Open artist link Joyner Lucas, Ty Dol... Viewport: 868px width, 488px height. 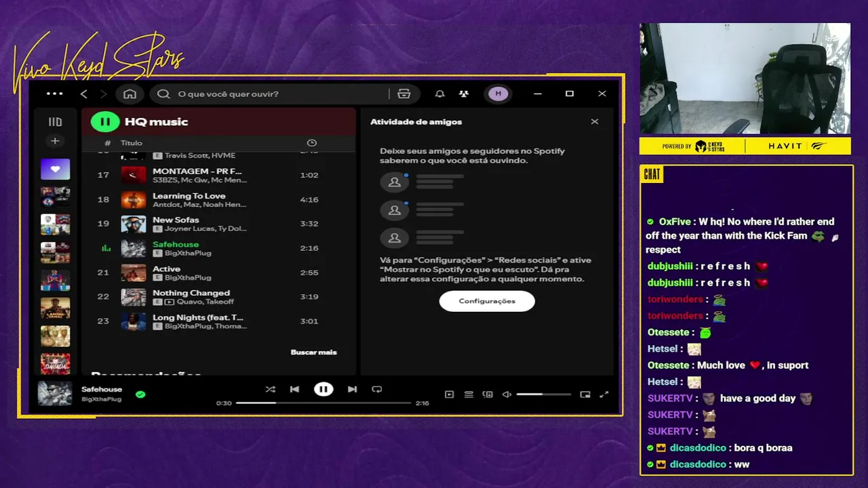[205, 228]
